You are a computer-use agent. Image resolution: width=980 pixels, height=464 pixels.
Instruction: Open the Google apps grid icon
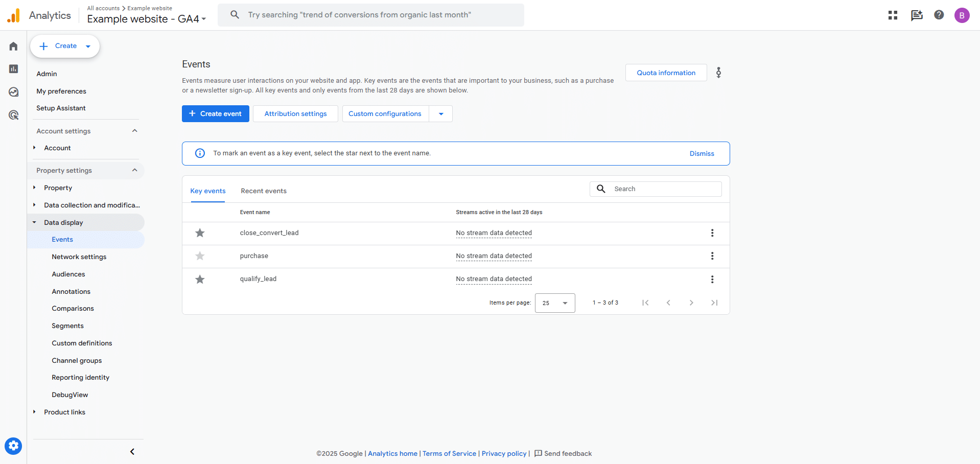(x=892, y=15)
